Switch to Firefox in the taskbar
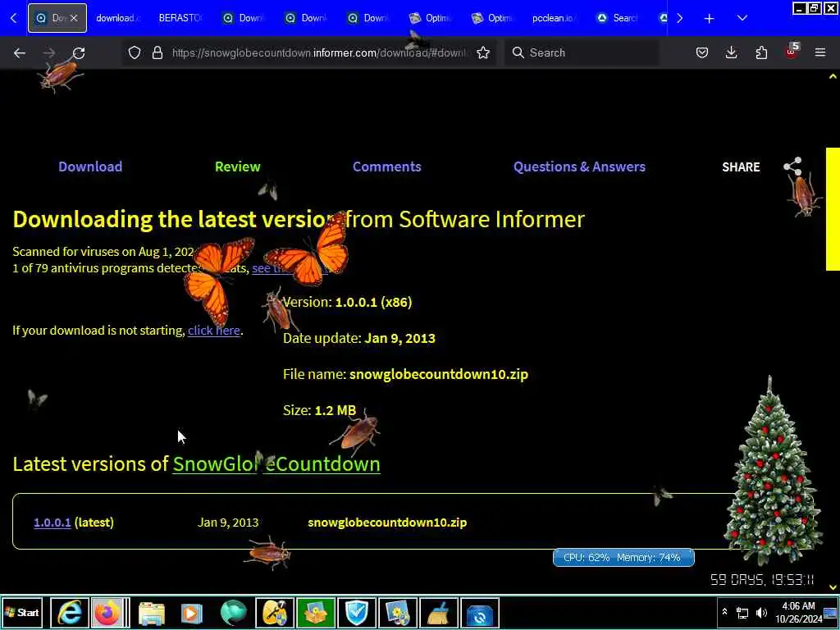840x630 pixels. (109, 613)
